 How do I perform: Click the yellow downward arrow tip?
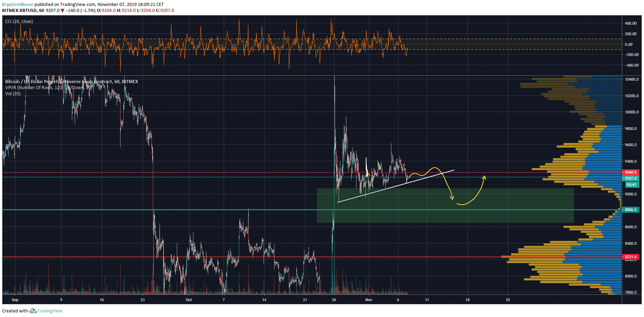453,199
